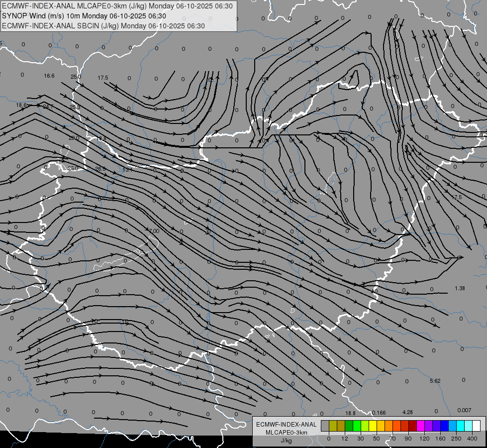
Task: Click the map value 4.28
Action: [407, 412]
